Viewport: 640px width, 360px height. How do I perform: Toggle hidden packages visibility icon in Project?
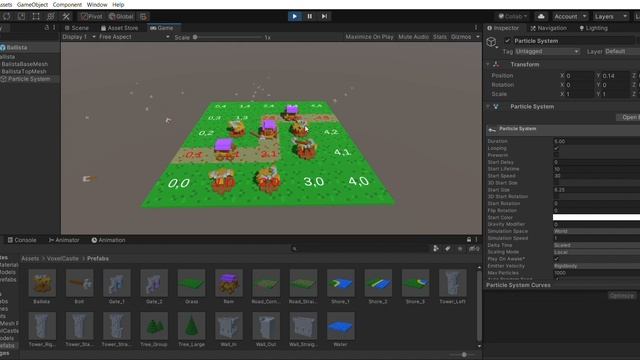tap(474, 248)
